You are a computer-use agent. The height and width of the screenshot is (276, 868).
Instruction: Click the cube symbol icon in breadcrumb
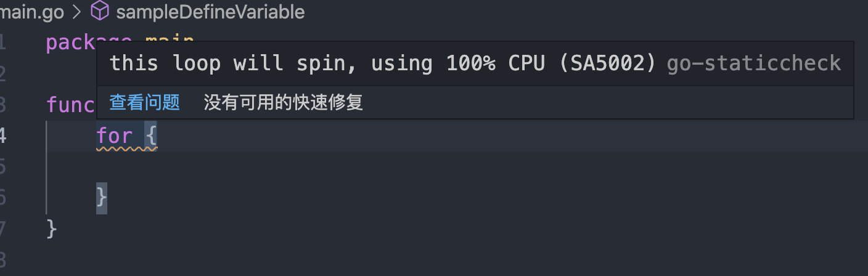[x=100, y=11]
